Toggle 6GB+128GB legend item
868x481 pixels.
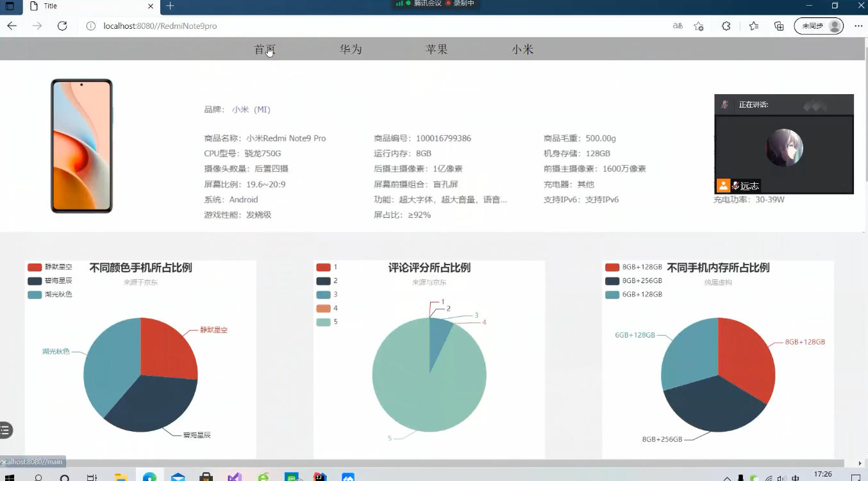pos(633,295)
